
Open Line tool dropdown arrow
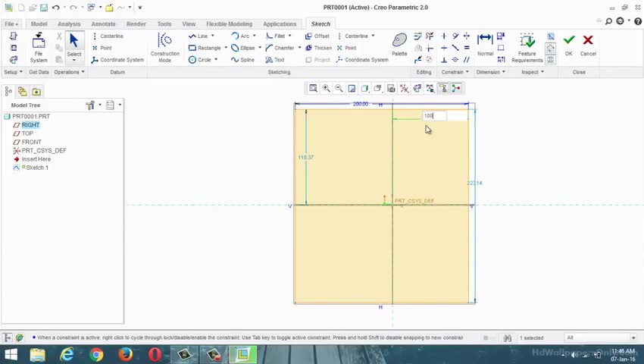click(213, 36)
